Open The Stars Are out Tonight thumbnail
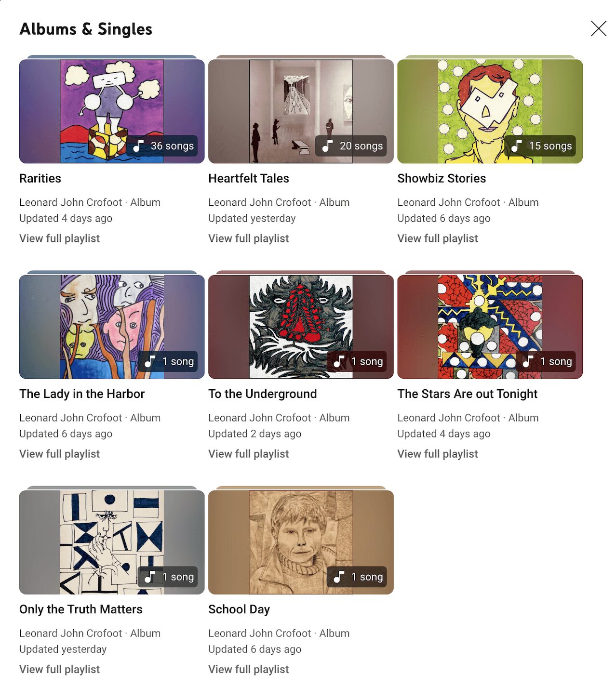The width and height of the screenshot is (616, 687). (x=490, y=327)
